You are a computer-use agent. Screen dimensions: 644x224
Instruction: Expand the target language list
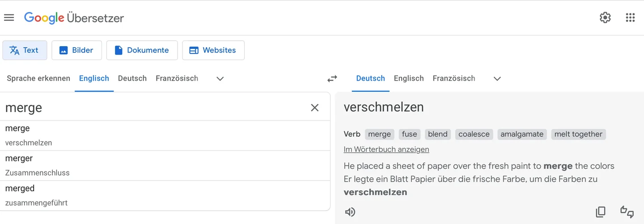pyautogui.click(x=497, y=78)
